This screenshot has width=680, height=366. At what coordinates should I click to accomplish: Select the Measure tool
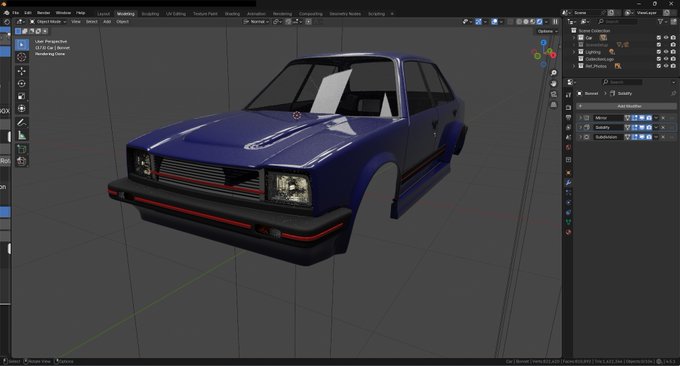pyautogui.click(x=22, y=136)
